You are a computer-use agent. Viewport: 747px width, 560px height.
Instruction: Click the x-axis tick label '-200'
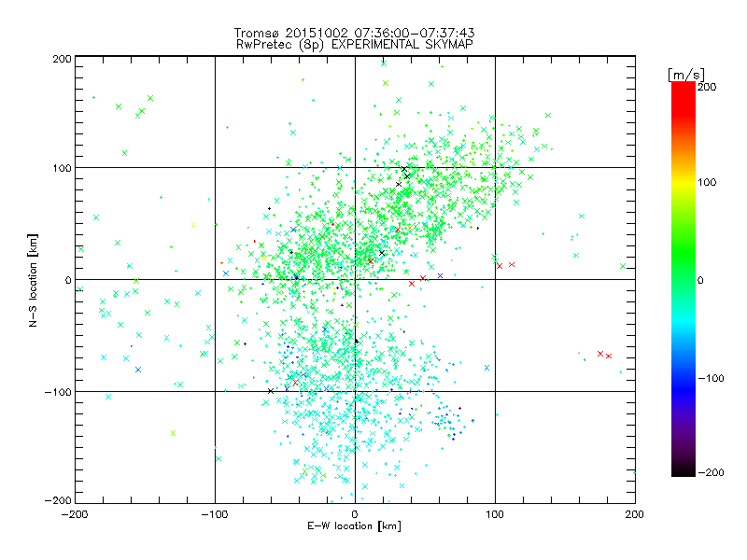click(75, 514)
